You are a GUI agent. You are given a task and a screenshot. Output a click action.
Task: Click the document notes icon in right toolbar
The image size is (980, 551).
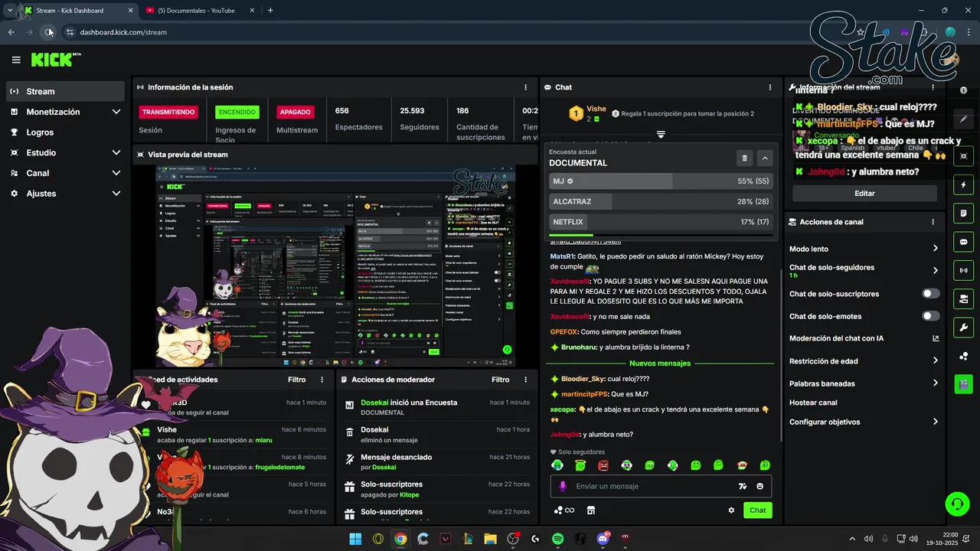[963, 213]
